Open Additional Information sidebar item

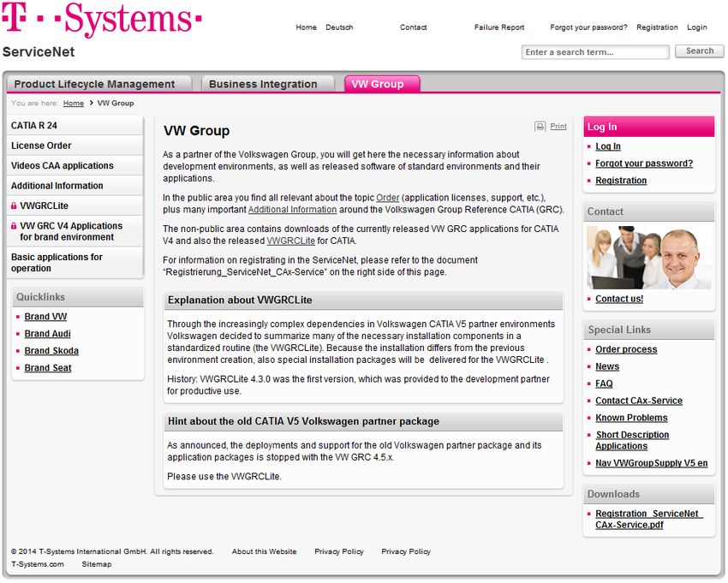tap(75, 186)
